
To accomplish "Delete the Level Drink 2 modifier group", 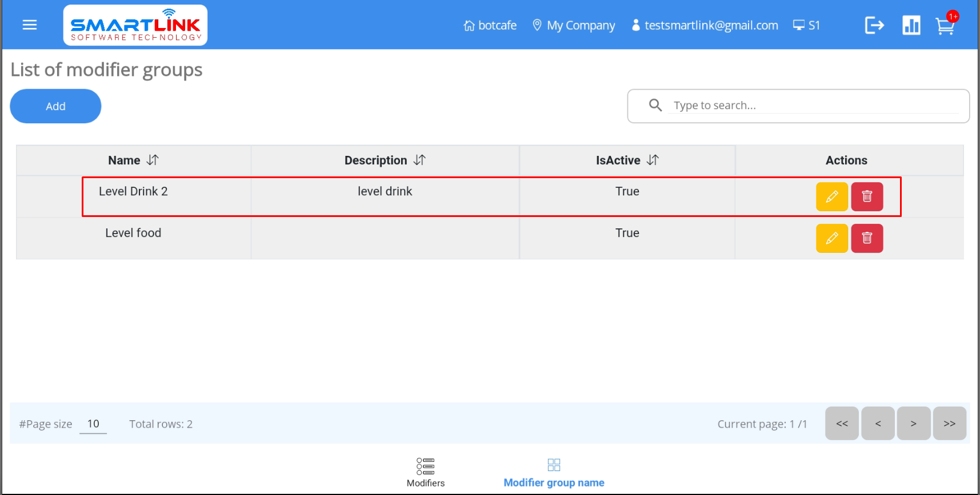I will click(867, 196).
